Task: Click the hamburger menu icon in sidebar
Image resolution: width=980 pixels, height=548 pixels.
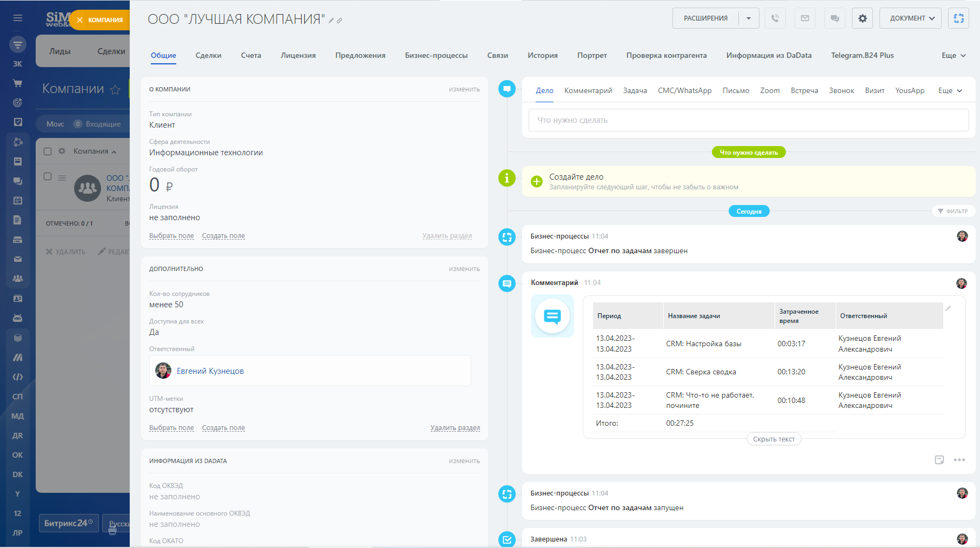Action: (18, 18)
